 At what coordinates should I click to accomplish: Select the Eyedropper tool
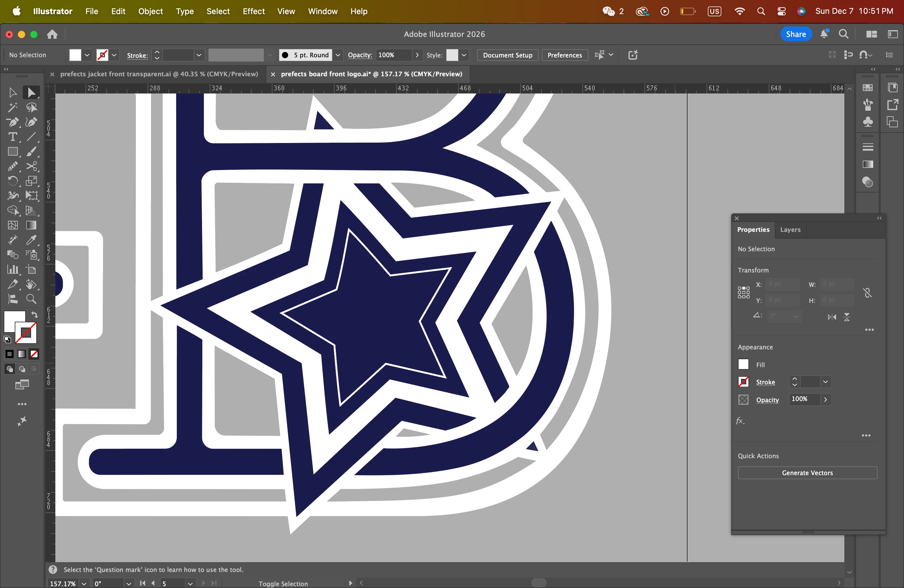tap(32, 240)
